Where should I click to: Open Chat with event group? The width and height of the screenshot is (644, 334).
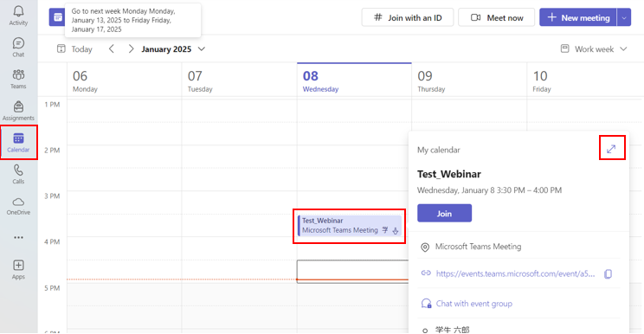[474, 304]
